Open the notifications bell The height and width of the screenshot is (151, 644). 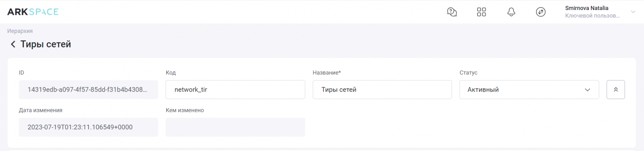click(x=511, y=12)
